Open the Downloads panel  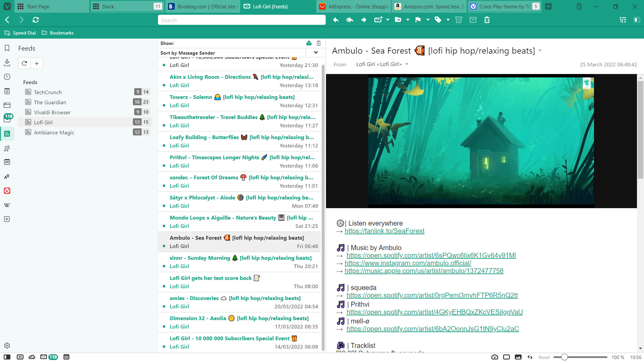pos(7,63)
